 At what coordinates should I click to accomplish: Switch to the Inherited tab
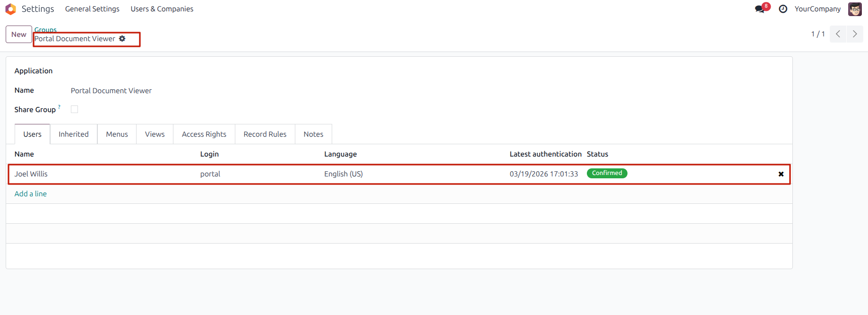74,134
